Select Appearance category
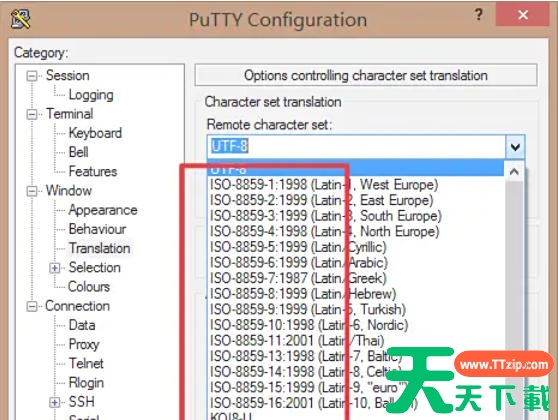 103,210
